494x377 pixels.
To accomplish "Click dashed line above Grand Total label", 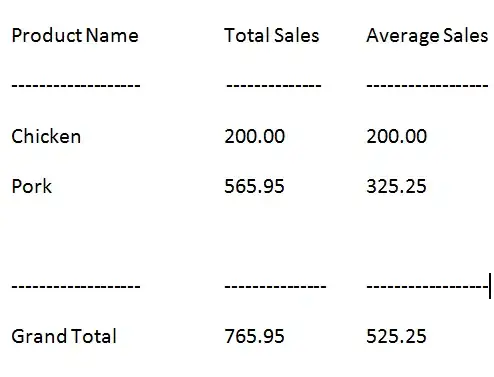I will pos(76,286).
